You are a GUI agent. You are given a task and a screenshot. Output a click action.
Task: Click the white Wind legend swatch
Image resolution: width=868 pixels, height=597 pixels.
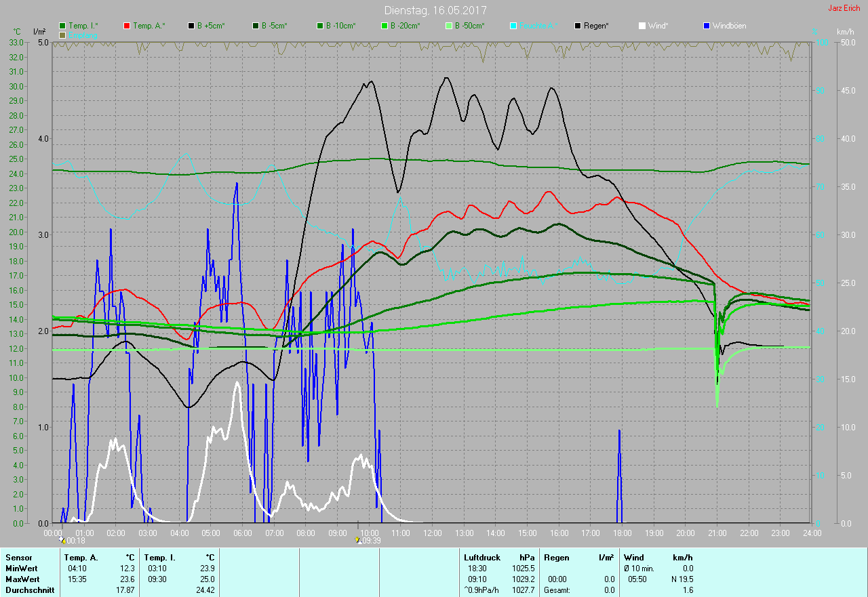[642, 26]
